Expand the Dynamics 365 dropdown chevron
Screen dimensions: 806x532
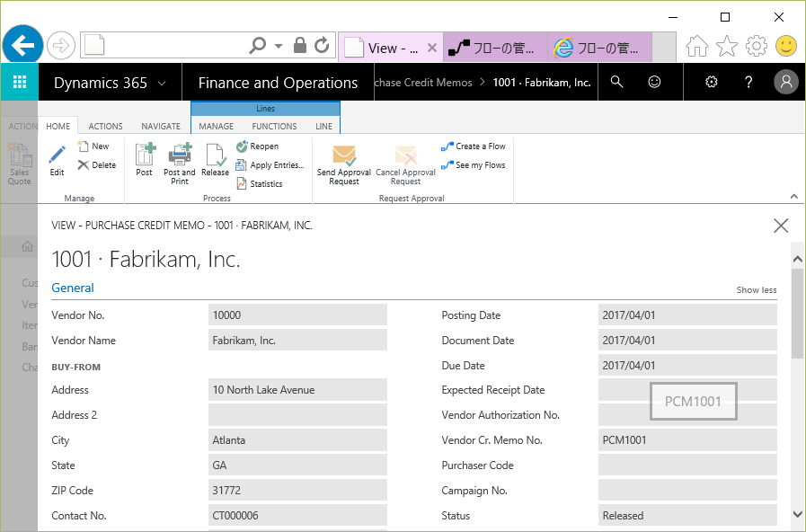coord(162,84)
